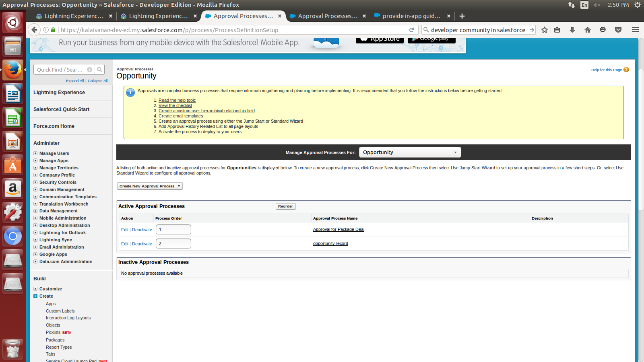Click the process order field containing 1
This screenshot has height=362, width=644.
pos(173,230)
